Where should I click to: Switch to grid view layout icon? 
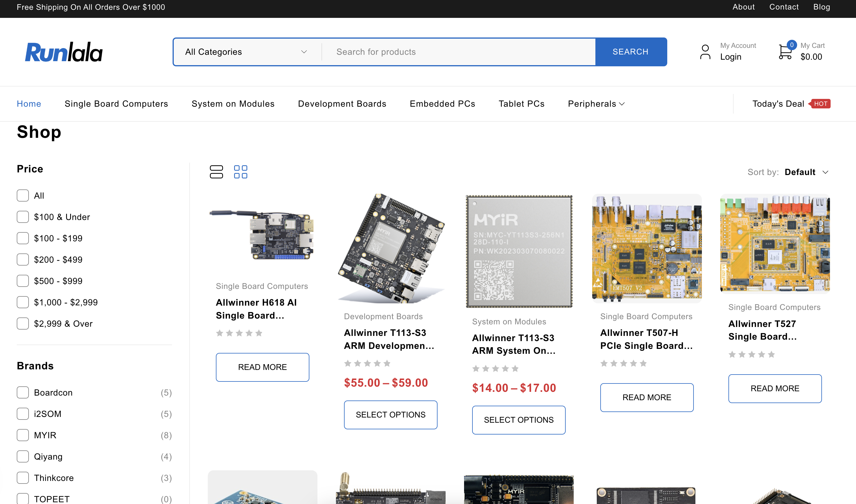[240, 172]
